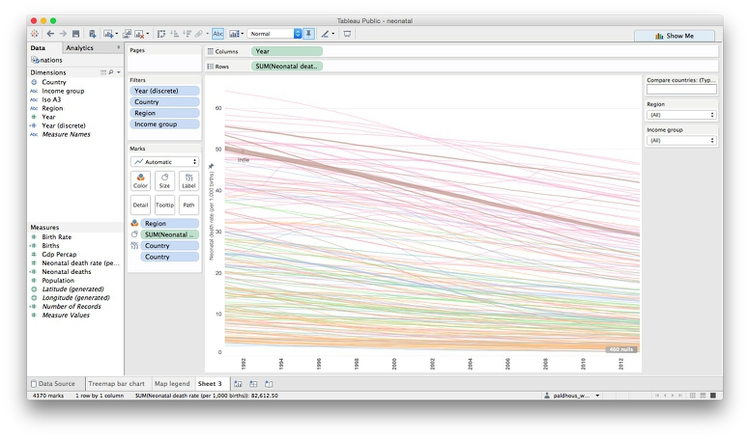This screenshot has width=750, height=439.
Task: Open the Region filter dropdown on right
Action: coord(681,115)
